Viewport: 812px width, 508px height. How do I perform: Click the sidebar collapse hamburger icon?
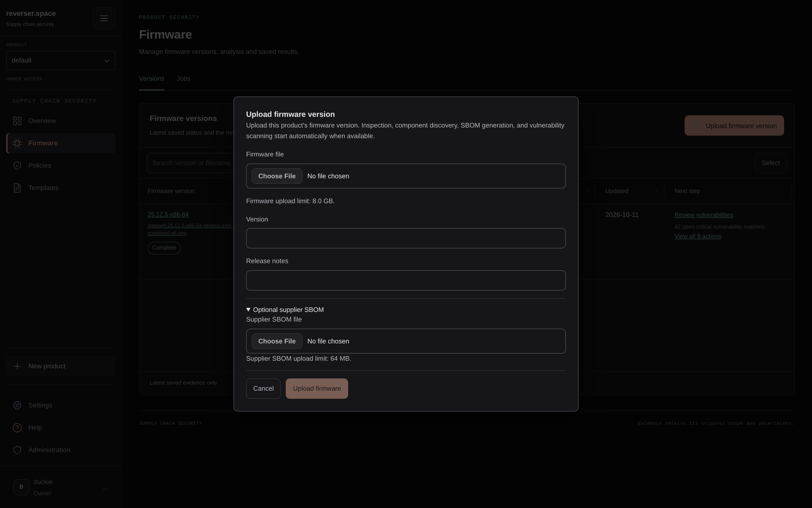click(x=104, y=18)
